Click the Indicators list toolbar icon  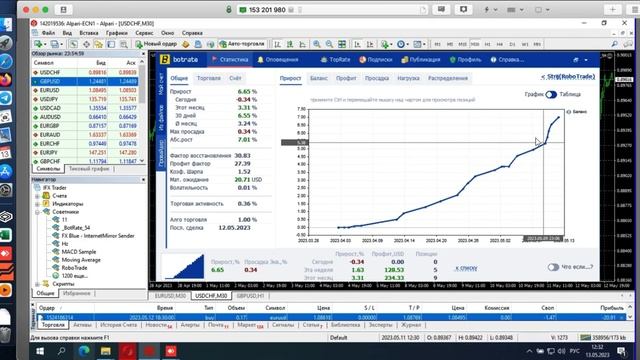384,44
